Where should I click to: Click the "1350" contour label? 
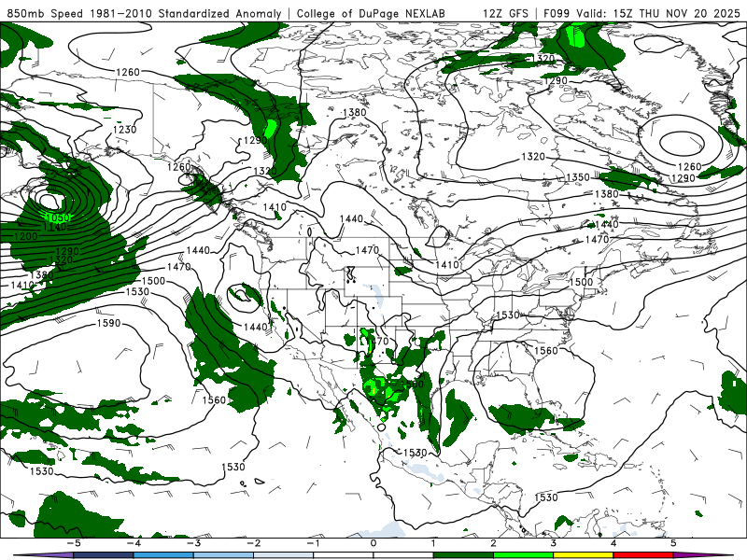pyautogui.click(x=578, y=177)
